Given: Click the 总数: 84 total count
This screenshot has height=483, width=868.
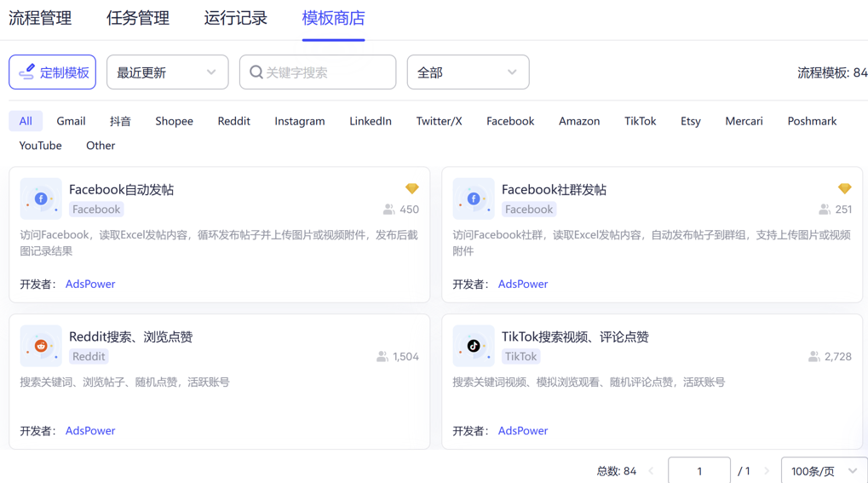Looking at the screenshot, I should coord(616,471).
